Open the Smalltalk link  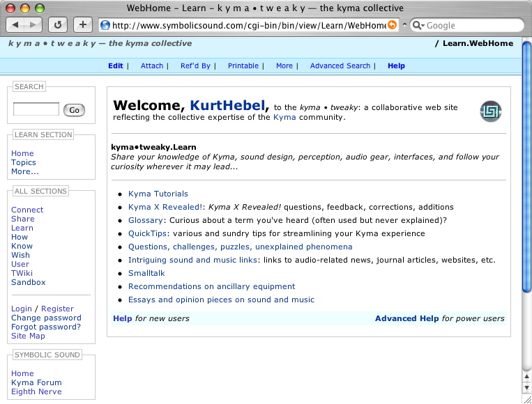[146, 273]
